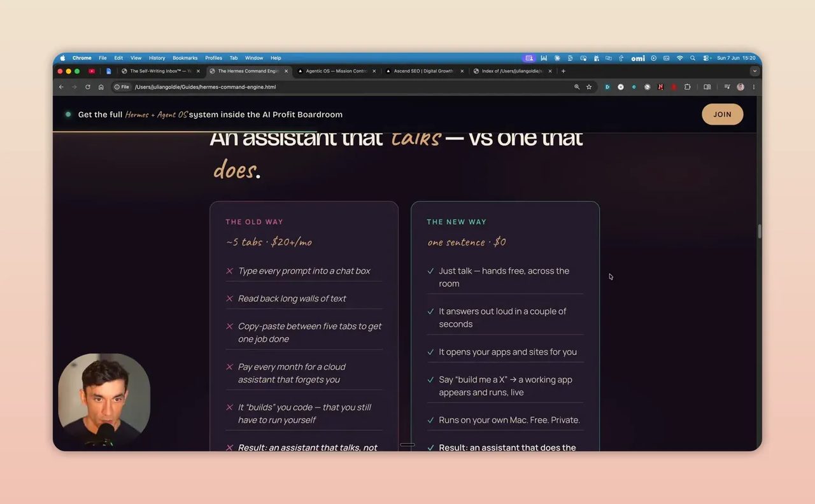Reload the current page
The image size is (815, 504).
[87, 87]
